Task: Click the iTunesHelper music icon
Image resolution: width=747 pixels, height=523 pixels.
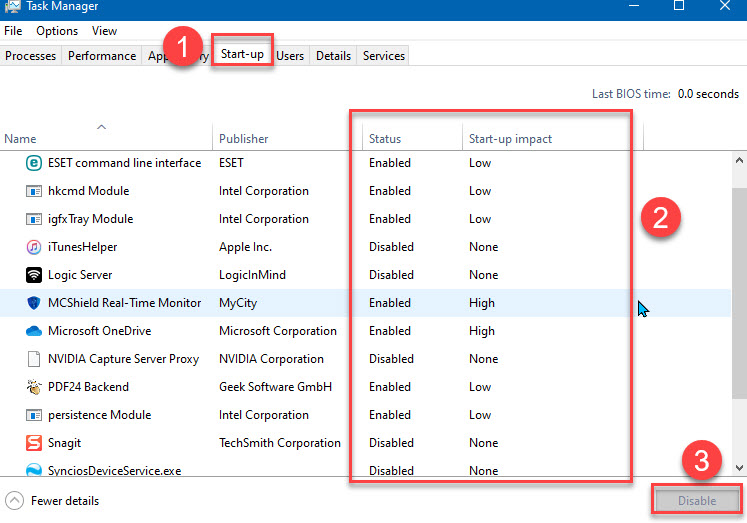Action: (x=33, y=247)
